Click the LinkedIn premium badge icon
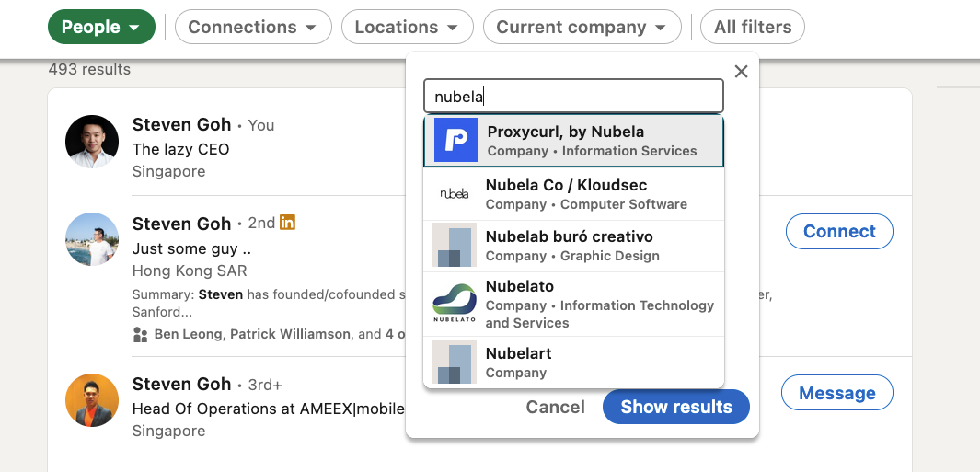980x472 pixels. click(x=287, y=222)
